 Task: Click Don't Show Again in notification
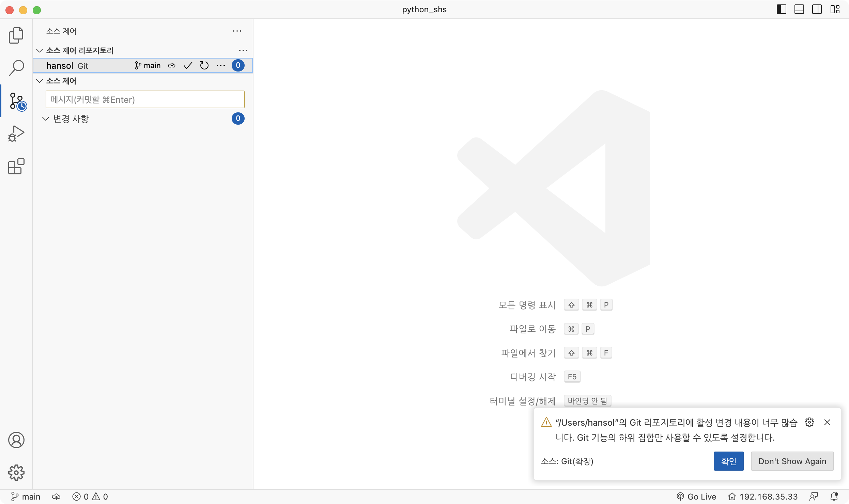tap(792, 461)
